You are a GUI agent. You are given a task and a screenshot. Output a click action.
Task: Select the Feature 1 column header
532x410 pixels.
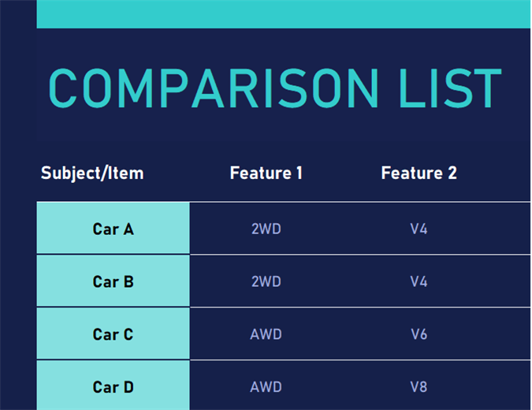tap(266, 173)
